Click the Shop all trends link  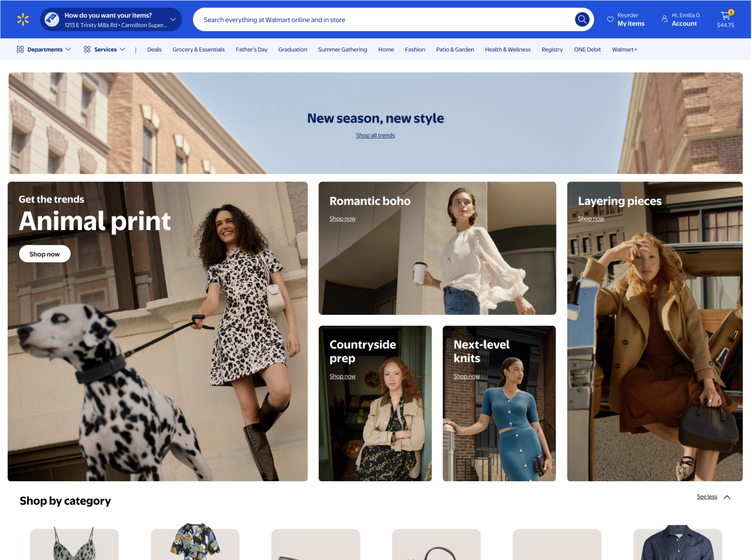click(375, 136)
